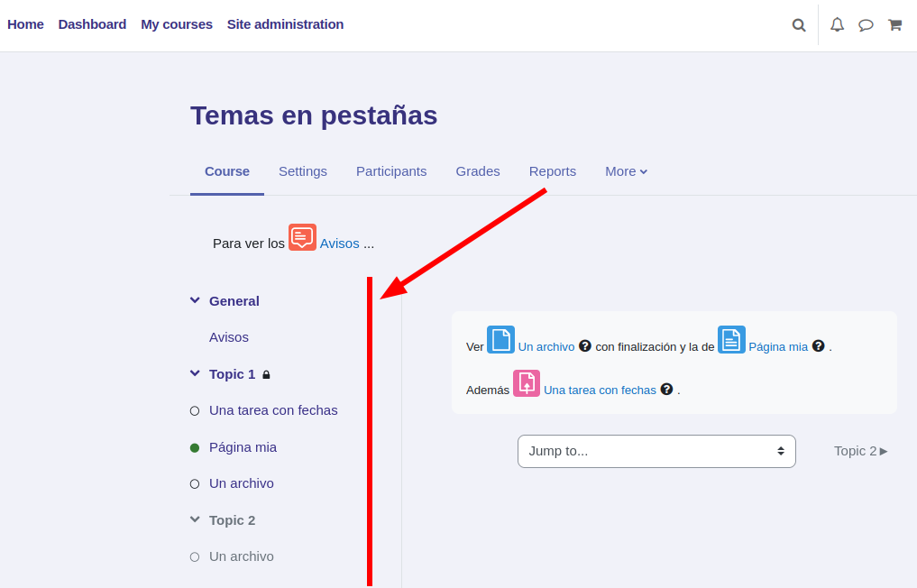
Task: Open the search icon in top bar
Action: (x=799, y=25)
